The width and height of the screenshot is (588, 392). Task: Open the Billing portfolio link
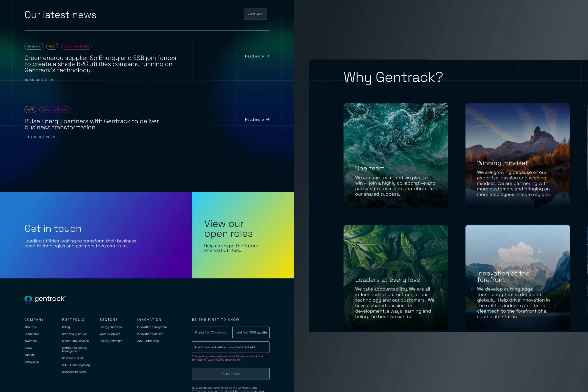pyautogui.click(x=66, y=327)
